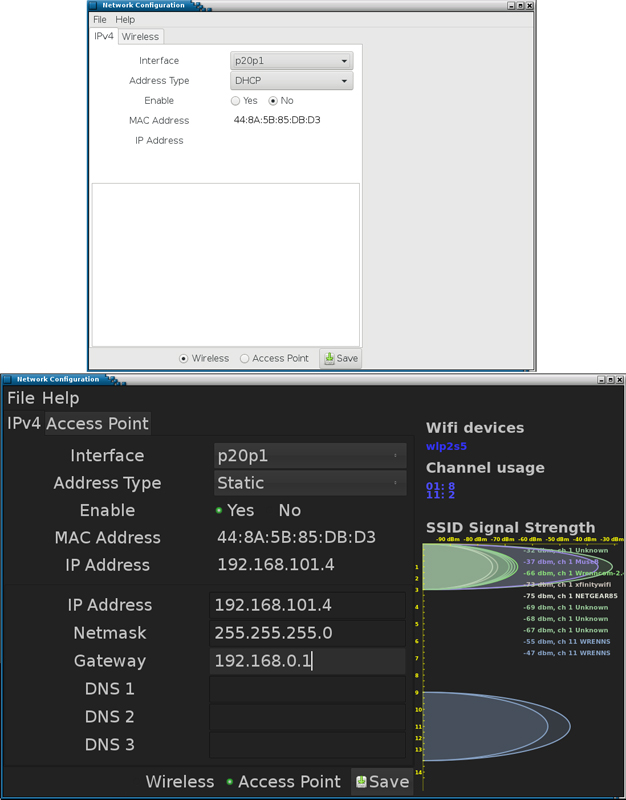This screenshot has width=626, height=800.
Task: Open File menu in light window
Action: 99,19
